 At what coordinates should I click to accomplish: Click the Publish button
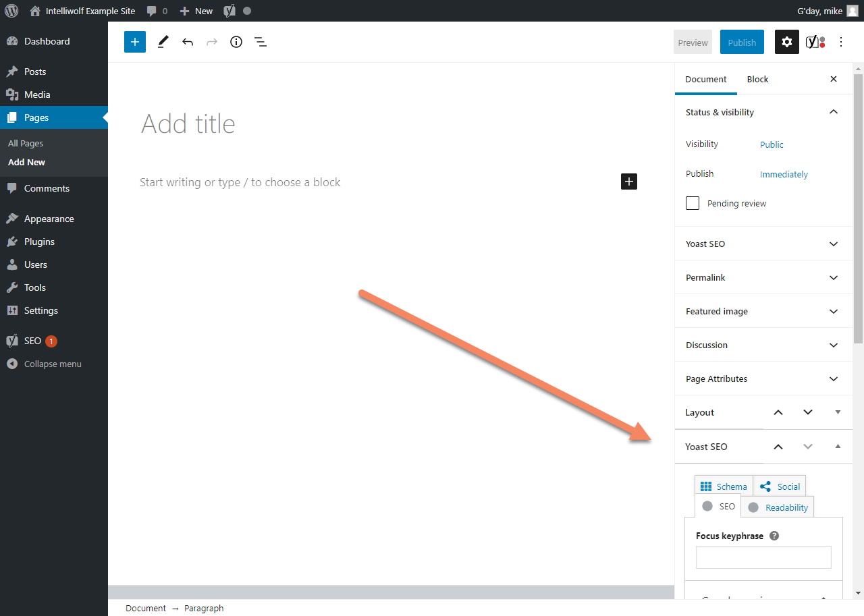tap(742, 42)
